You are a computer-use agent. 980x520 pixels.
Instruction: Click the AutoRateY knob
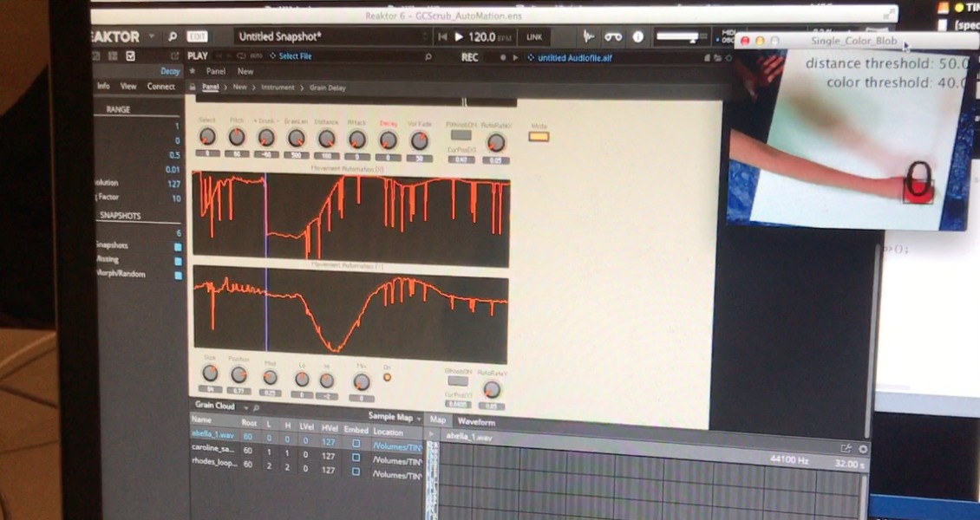coord(492,390)
